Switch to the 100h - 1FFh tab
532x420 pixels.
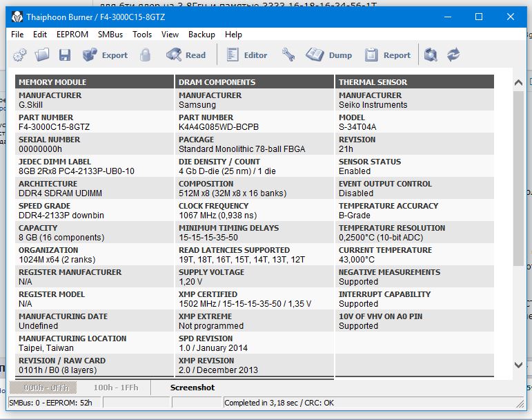(116, 388)
